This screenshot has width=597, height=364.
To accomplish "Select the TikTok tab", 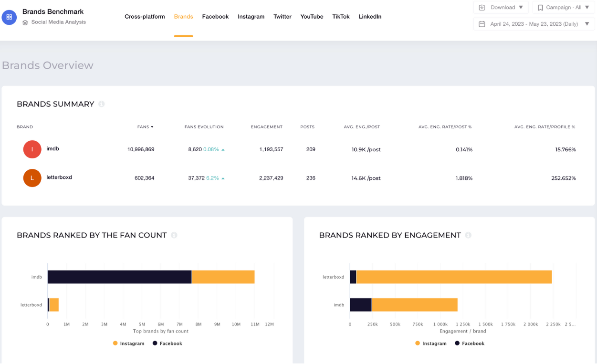I will [x=341, y=17].
